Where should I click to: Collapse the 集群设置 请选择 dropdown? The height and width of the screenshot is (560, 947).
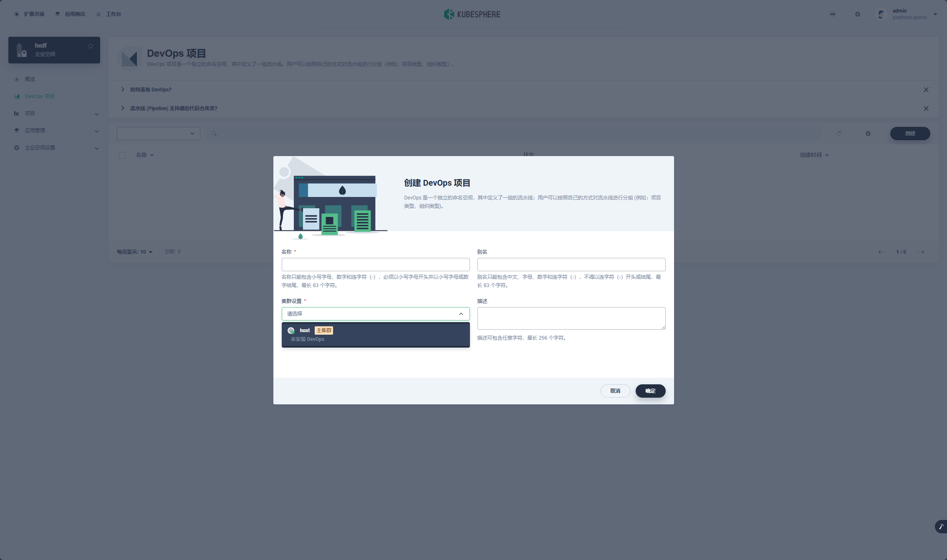[376, 314]
